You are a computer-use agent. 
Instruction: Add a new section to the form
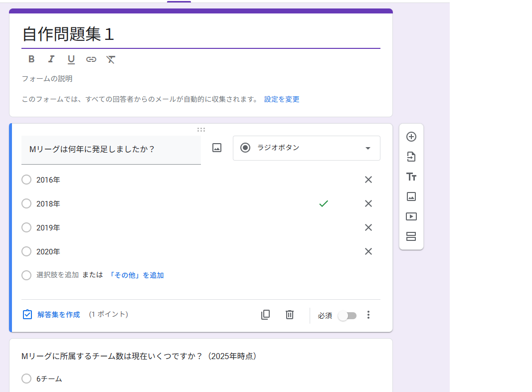(411, 236)
